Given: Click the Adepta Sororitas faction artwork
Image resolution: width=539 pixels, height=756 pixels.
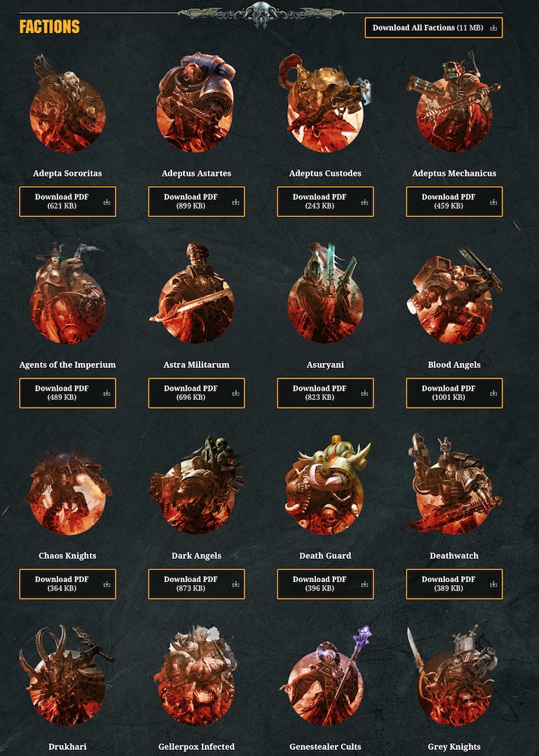Looking at the screenshot, I should tap(67, 103).
